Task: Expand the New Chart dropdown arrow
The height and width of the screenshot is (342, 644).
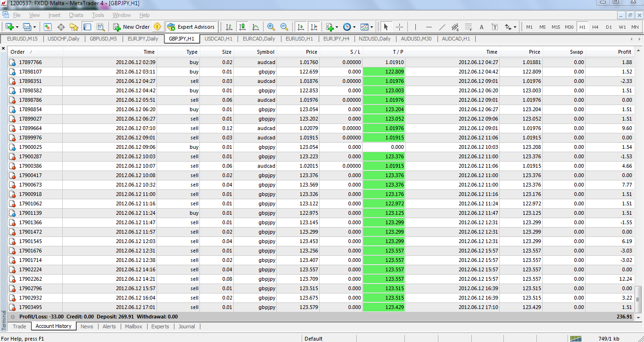Action: 17,27
